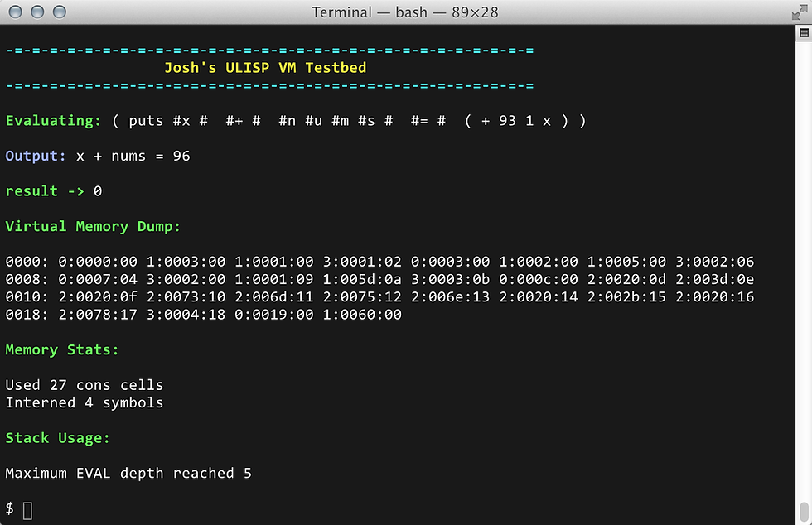Click the shell prompt cursor after '$'

pos(28,510)
